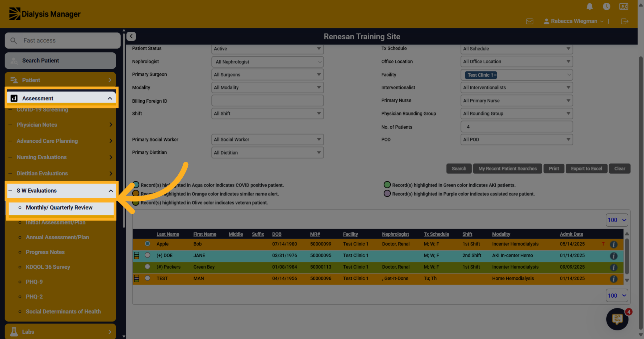
Task: Open Monthly/ Quarterly Review menu item
Action: [59, 208]
